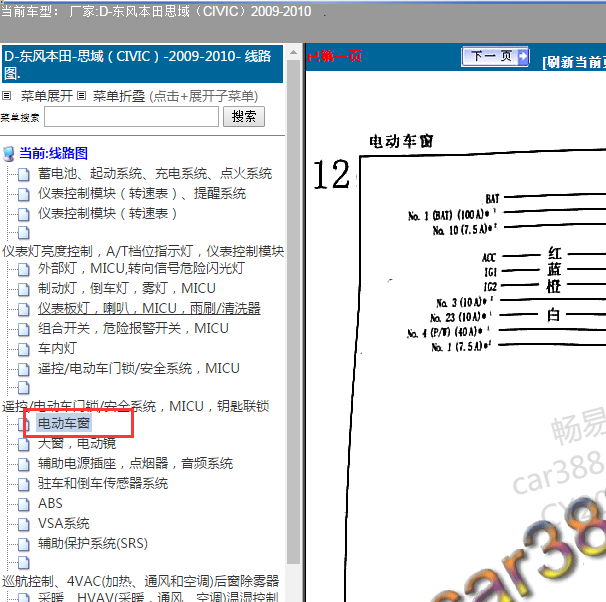Open the VSA系统 diagram entry
Viewport: 606px width, 602px height.
[64, 524]
